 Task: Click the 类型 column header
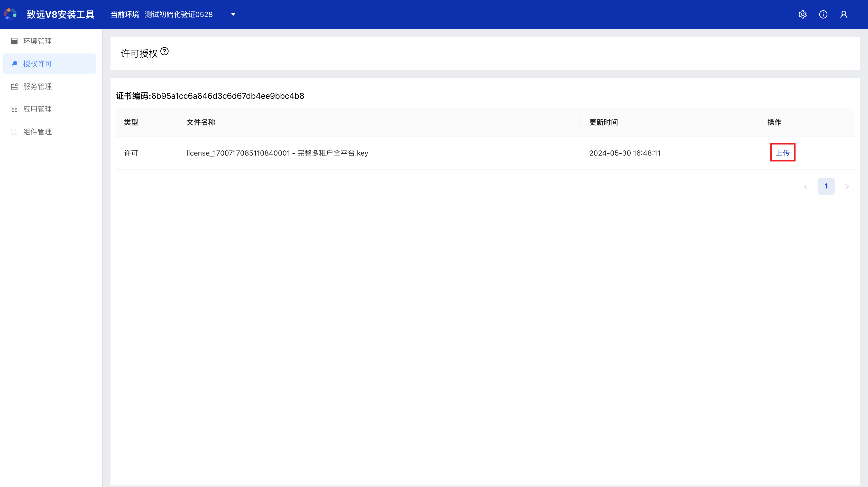131,122
